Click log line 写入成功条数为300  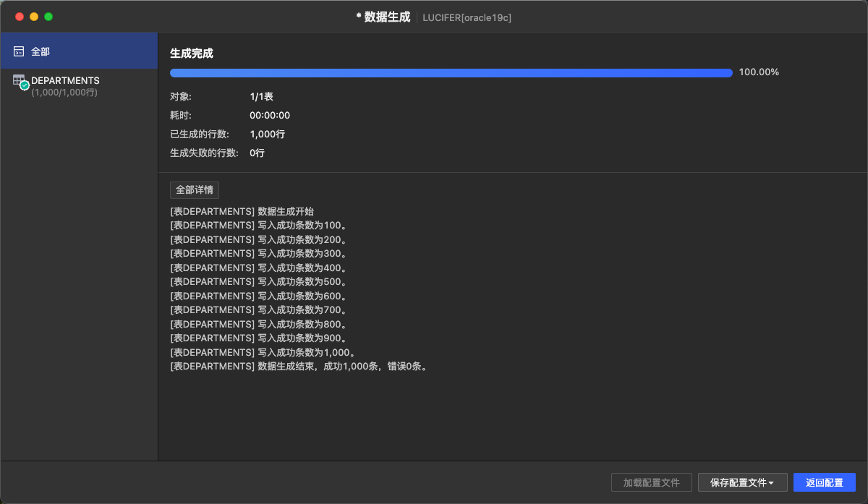(258, 254)
